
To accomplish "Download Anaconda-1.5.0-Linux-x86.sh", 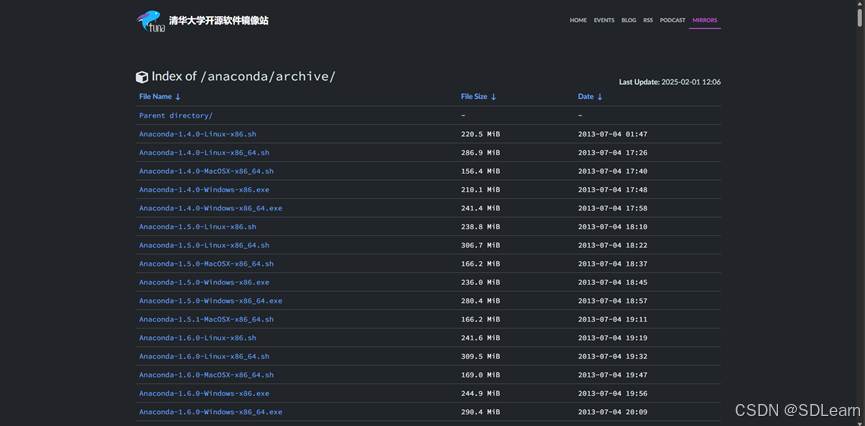I will pyautogui.click(x=197, y=227).
